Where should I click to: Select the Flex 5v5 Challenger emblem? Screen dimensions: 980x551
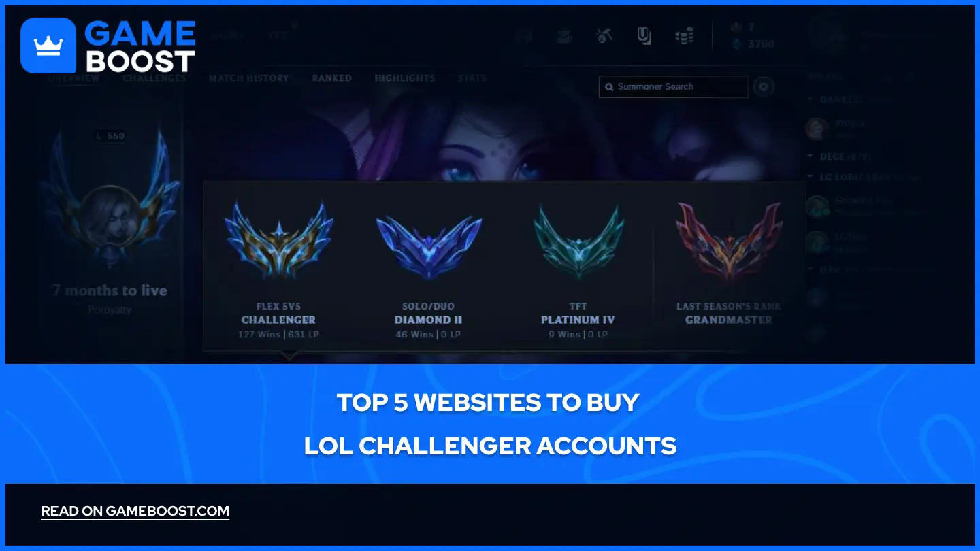pos(278,241)
